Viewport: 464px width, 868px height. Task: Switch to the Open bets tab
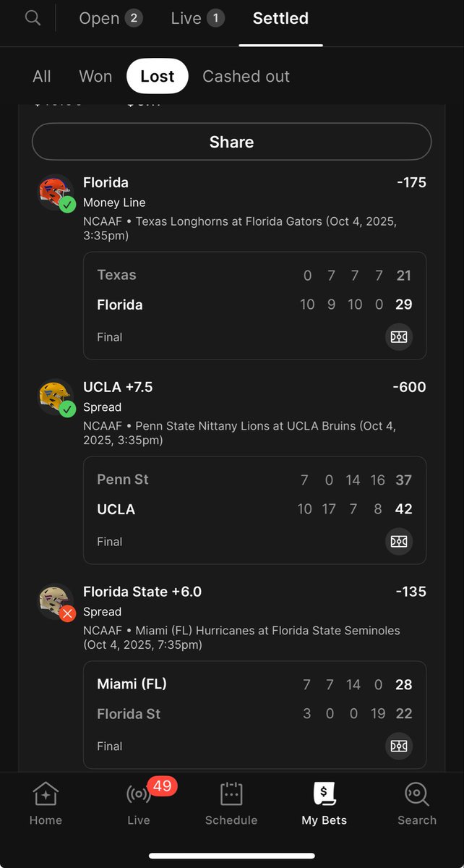click(x=110, y=19)
